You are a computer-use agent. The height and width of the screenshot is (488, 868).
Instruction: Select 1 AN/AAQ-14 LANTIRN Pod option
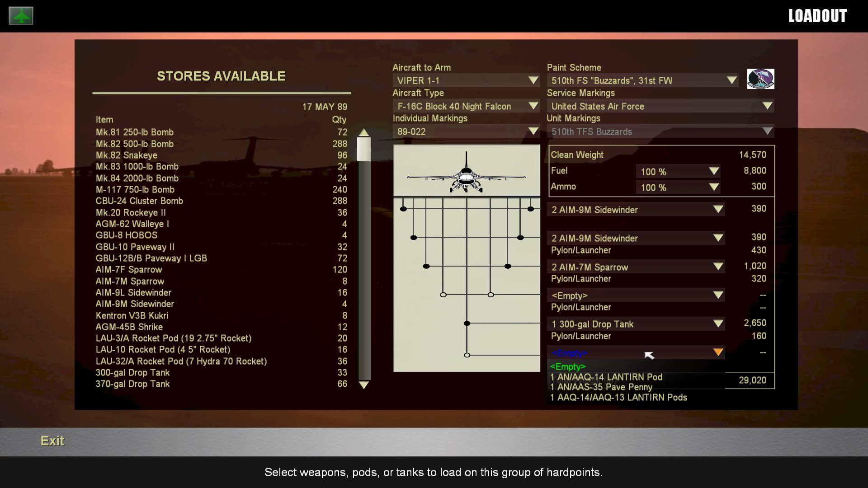click(x=606, y=377)
